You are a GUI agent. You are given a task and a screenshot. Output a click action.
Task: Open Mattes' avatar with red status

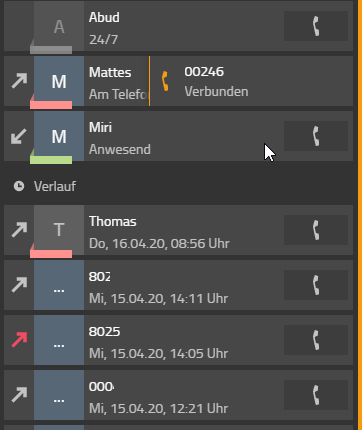pyautogui.click(x=59, y=81)
